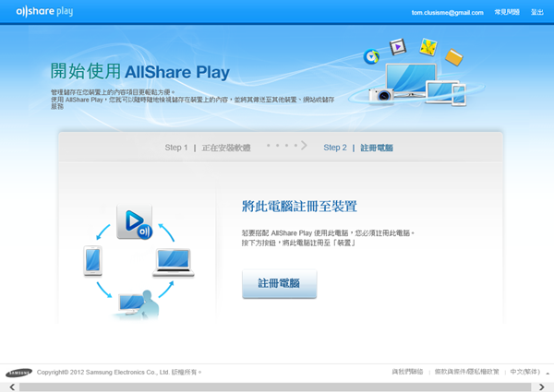The height and width of the screenshot is (392, 554).
Task: Click the music disc icon in banner
Action: point(371,56)
